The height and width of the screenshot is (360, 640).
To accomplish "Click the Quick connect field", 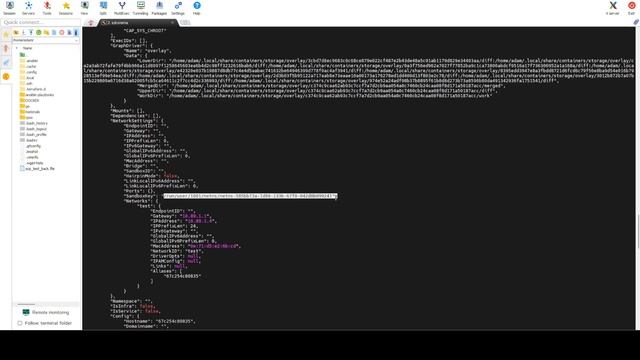I will click(41, 22).
